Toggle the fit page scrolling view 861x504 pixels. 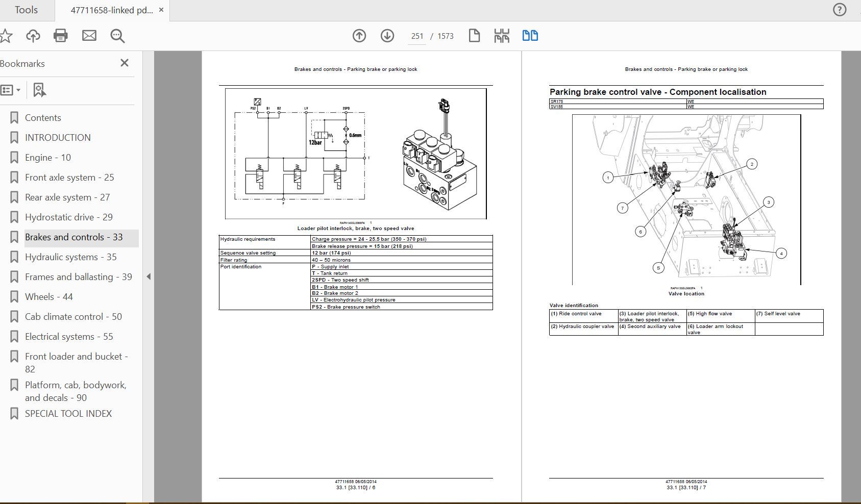pos(502,36)
